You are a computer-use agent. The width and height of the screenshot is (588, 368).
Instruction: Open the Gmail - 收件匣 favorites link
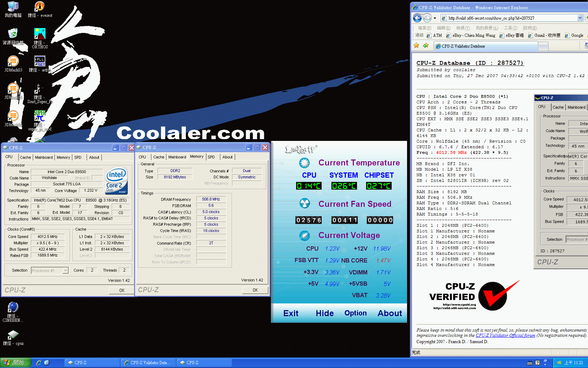544,35
